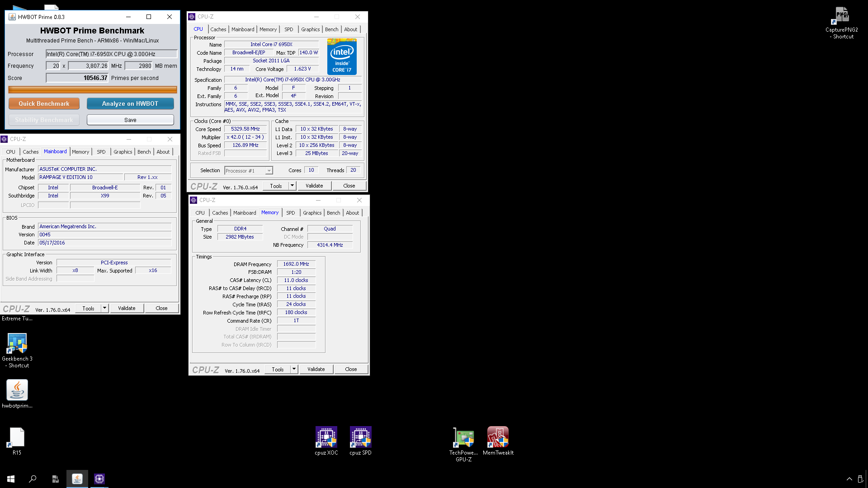Open taskbar search magnifier
Viewport: 868px width, 488px height.
(x=33, y=479)
